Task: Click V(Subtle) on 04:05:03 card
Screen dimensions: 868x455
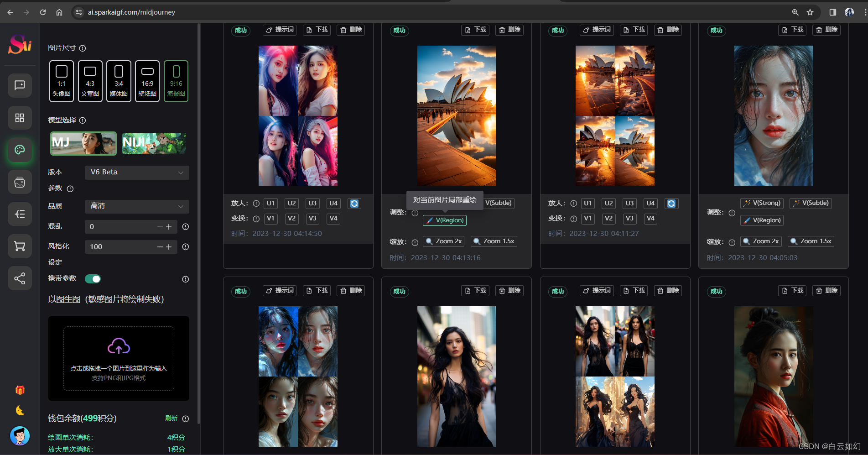Action: coord(811,203)
